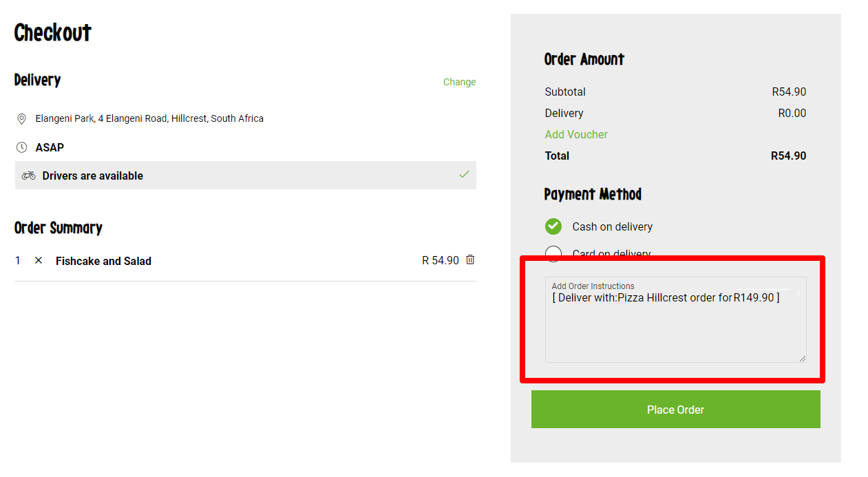Click the R 54.90 item price

[x=440, y=260]
